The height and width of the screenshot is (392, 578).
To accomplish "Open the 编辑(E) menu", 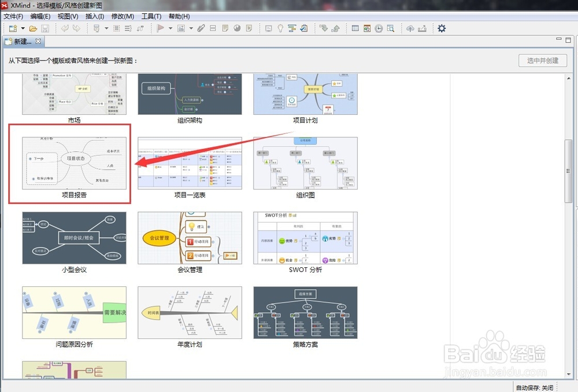I will (40, 16).
